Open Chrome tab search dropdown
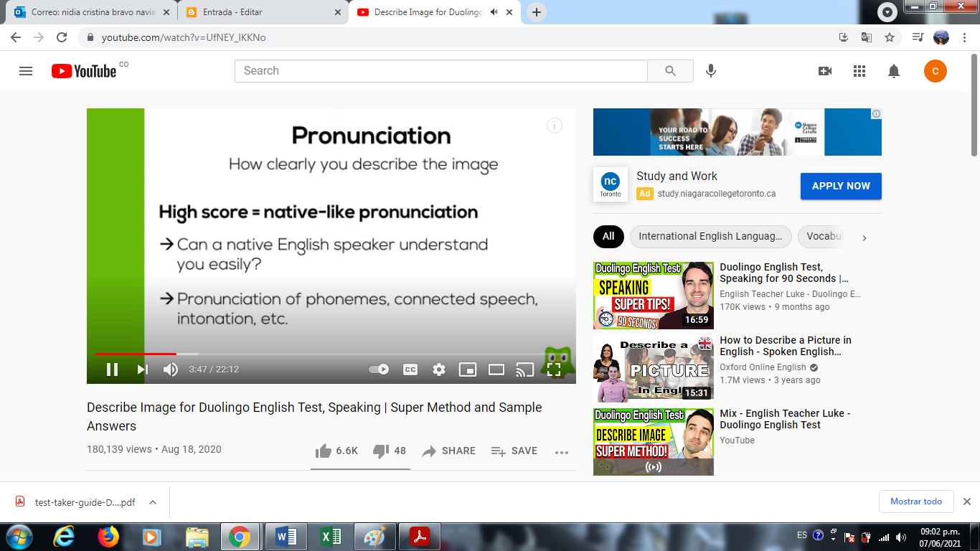980x551 pixels. [x=887, y=12]
